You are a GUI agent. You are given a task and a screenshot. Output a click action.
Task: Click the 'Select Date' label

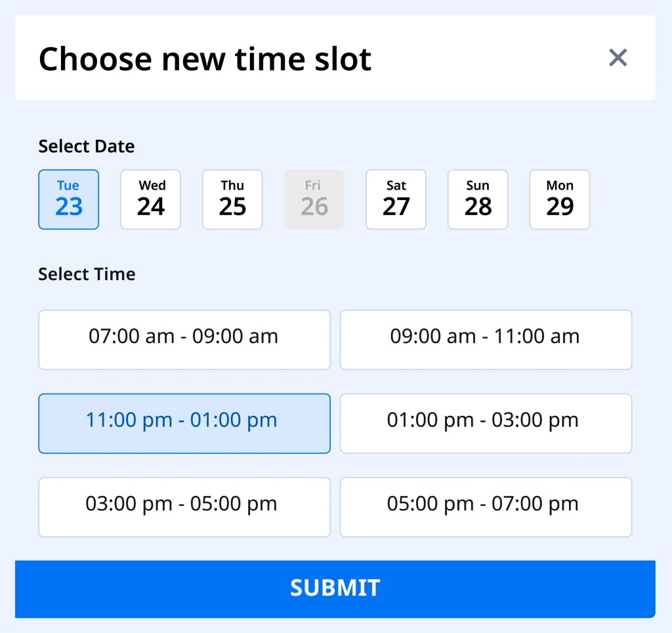87,146
